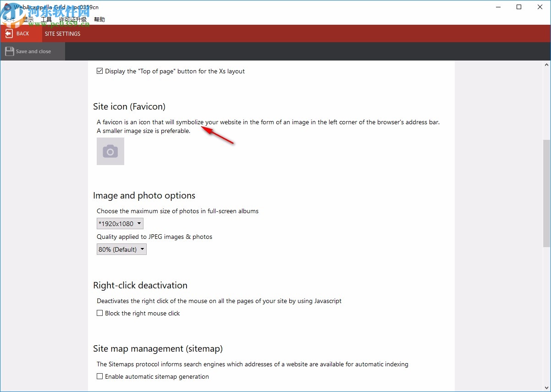The width and height of the screenshot is (551, 392).
Task: Enable automatic sitemap generation checkbox
Action: (x=100, y=376)
